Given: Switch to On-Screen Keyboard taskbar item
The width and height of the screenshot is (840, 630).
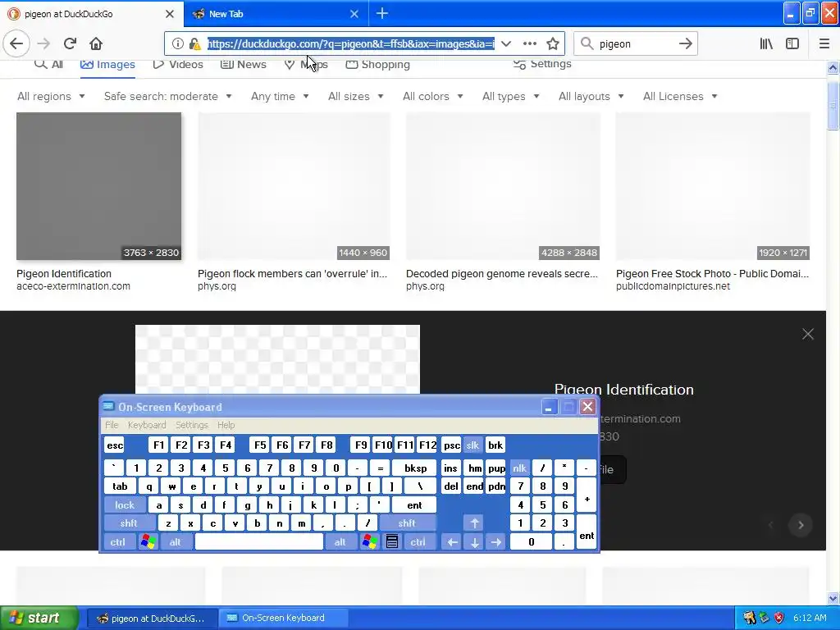Looking at the screenshot, I should coord(283,618).
